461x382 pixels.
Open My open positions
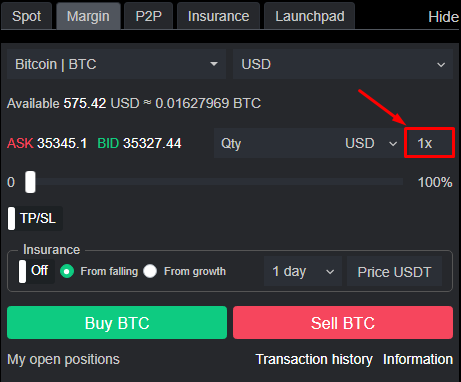click(x=63, y=359)
